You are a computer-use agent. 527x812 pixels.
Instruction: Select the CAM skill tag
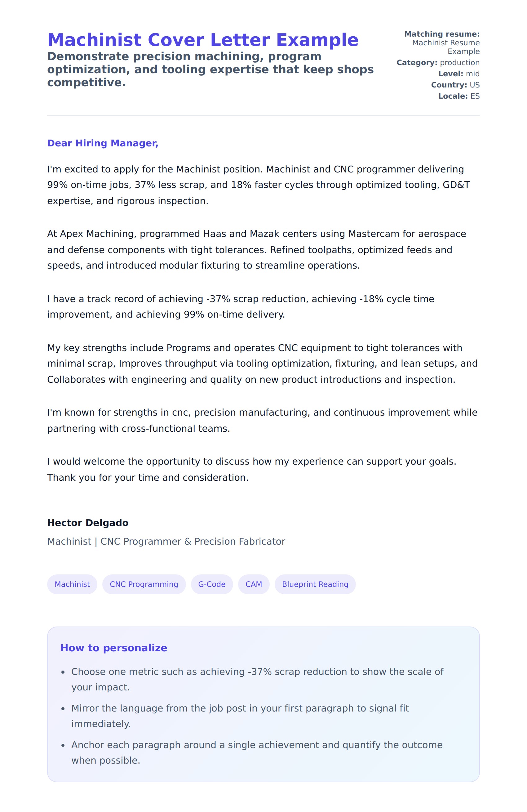coord(254,584)
